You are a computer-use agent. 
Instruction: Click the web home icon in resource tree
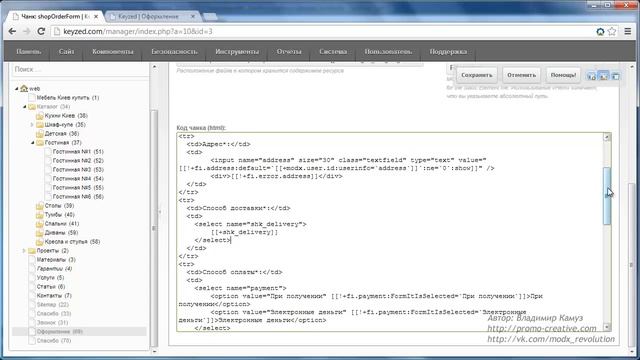24,88
